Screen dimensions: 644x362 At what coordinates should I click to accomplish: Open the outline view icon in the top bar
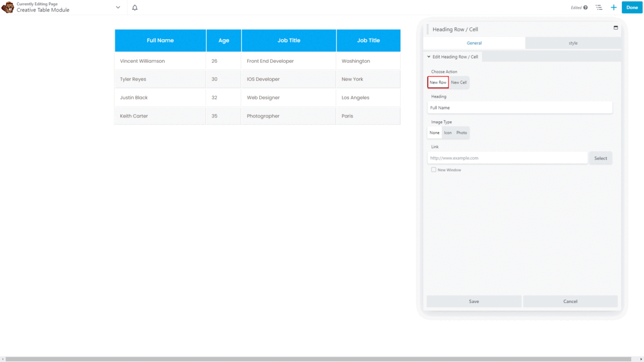point(598,7)
